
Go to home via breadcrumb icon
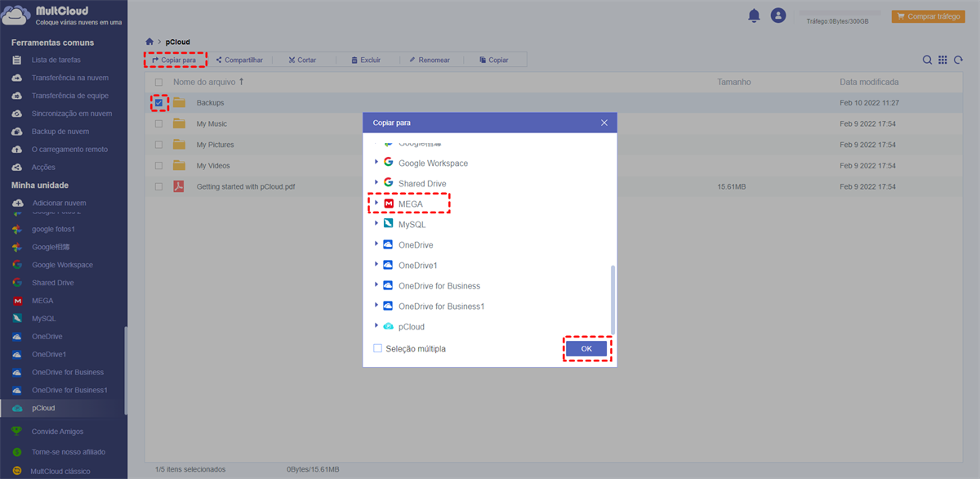149,41
